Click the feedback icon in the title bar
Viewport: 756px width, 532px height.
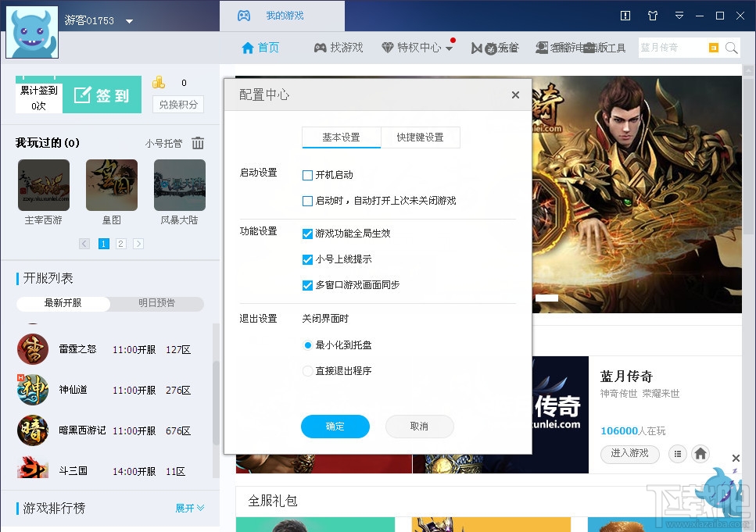(625, 16)
